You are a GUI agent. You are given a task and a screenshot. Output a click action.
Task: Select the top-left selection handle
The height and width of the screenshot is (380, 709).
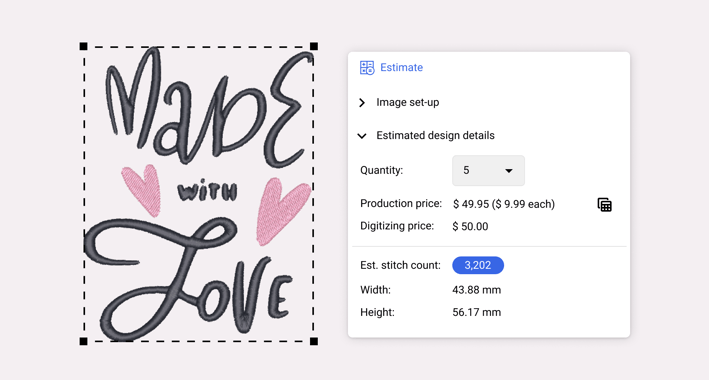click(83, 46)
